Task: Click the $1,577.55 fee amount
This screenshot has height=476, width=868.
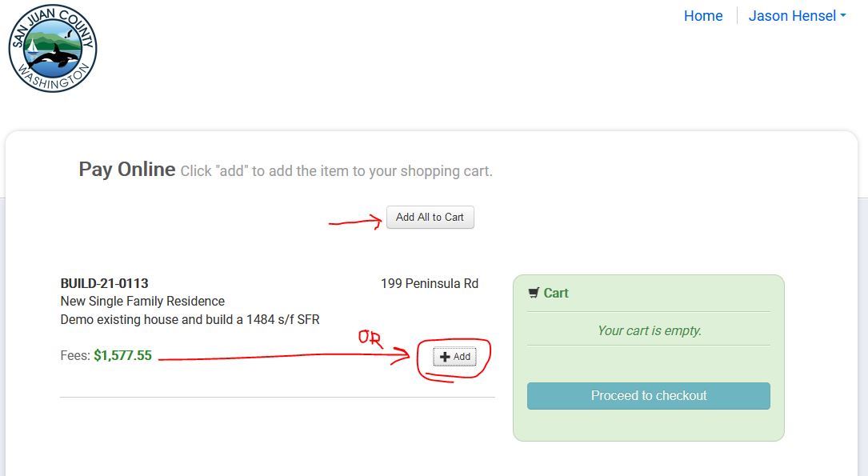Action: pos(122,355)
